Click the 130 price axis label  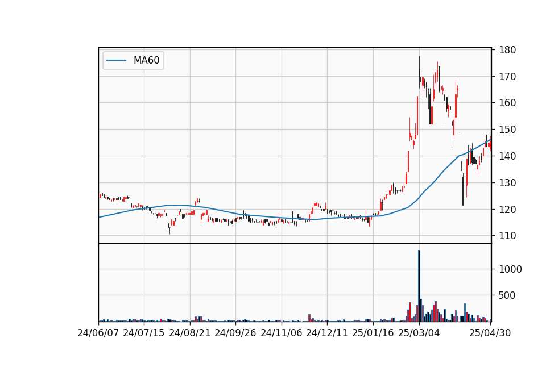click(x=508, y=182)
